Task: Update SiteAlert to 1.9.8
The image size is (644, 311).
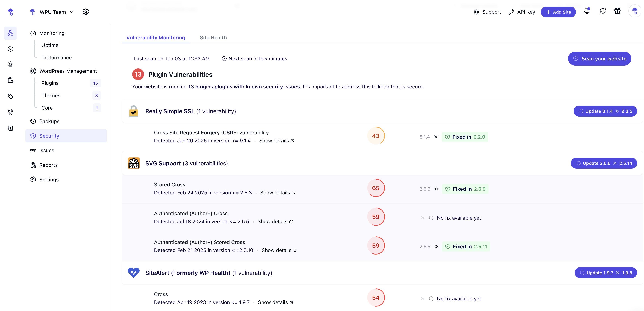Action: click(x=606, y=273)
